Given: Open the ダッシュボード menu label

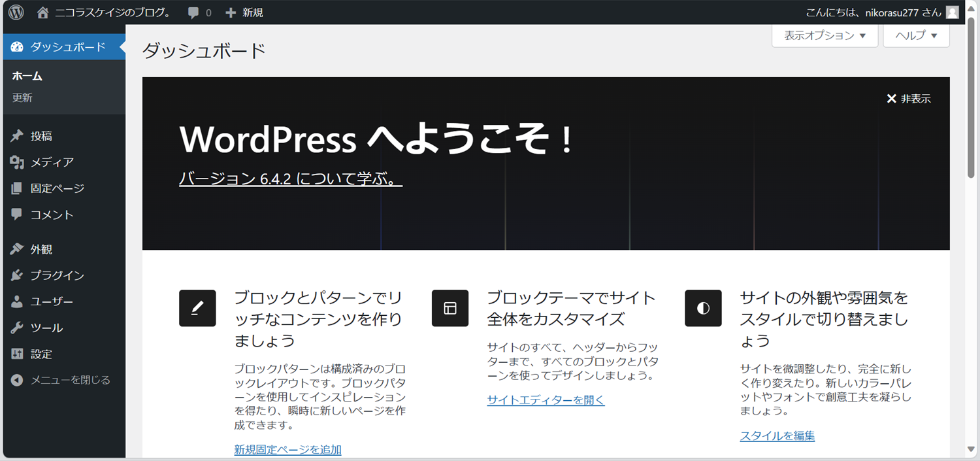Looking at the screenshot, I should [68, 47].
